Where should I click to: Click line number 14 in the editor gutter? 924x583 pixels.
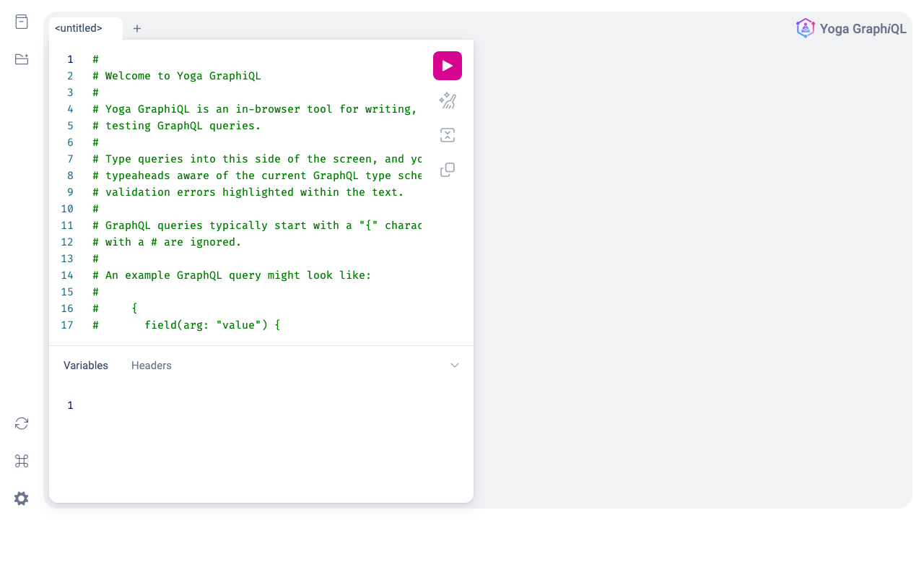[67, 275]
